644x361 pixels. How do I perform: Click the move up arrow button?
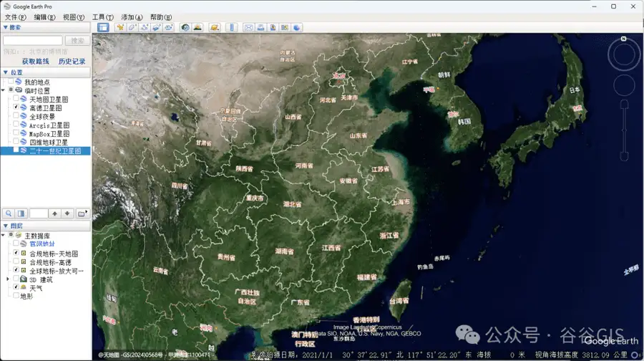pos(54,213)
